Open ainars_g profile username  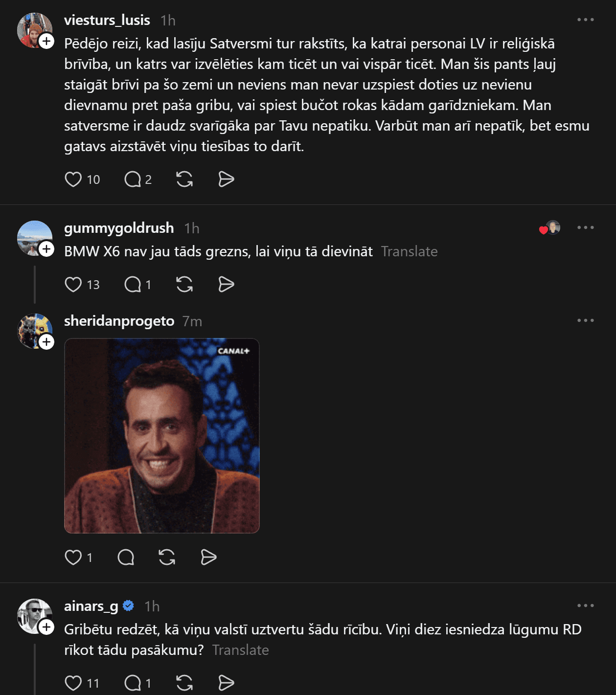point(91,606)
